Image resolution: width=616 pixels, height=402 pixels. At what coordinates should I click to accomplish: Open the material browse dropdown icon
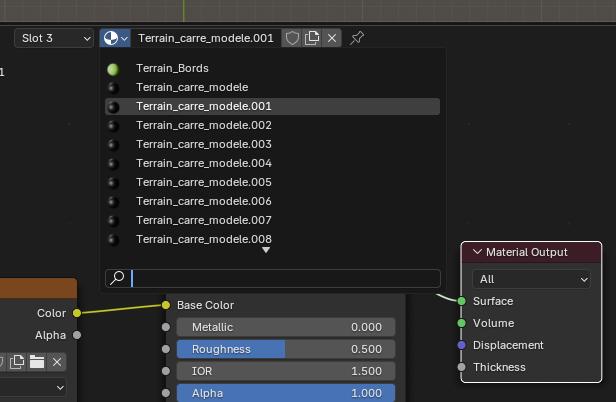click(115, 38)
